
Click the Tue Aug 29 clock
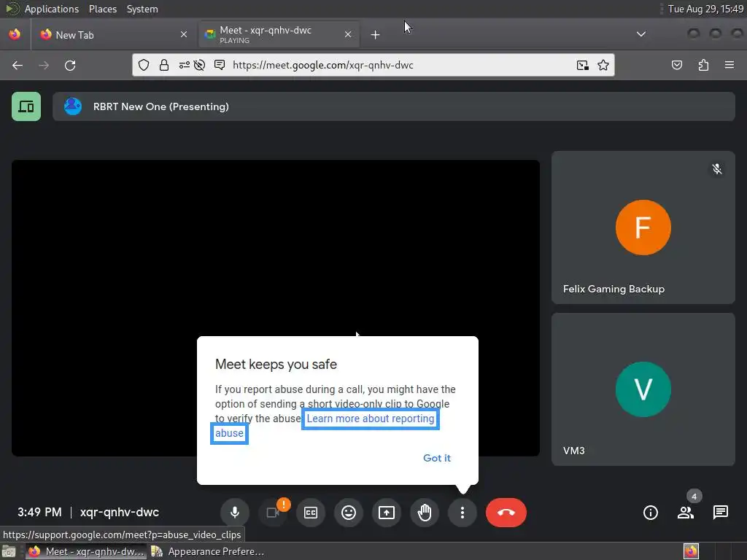coord(705,9)
